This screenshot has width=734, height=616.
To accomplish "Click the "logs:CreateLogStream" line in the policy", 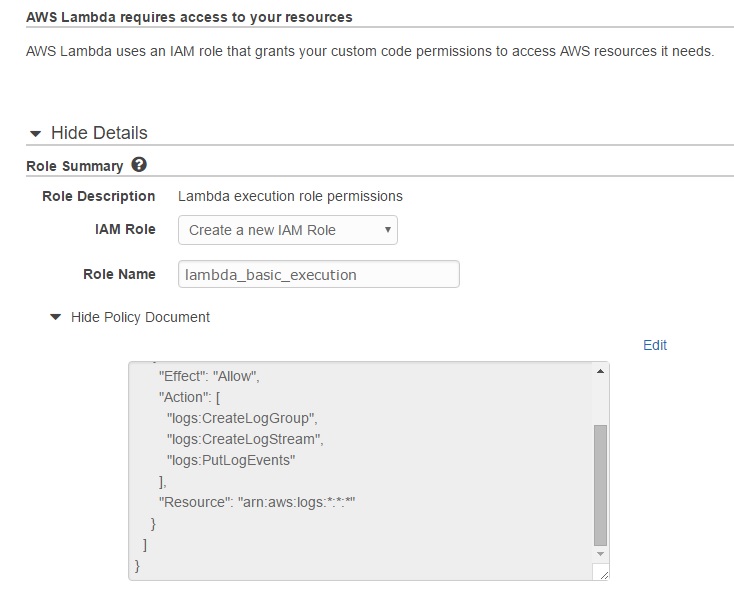I will point(245,439).
